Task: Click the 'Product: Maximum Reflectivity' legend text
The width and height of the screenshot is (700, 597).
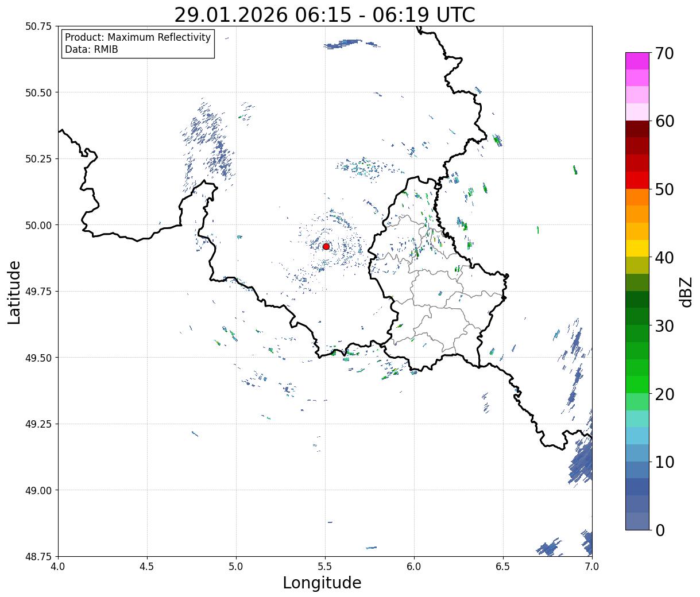Action: click(x=138, y=37)
